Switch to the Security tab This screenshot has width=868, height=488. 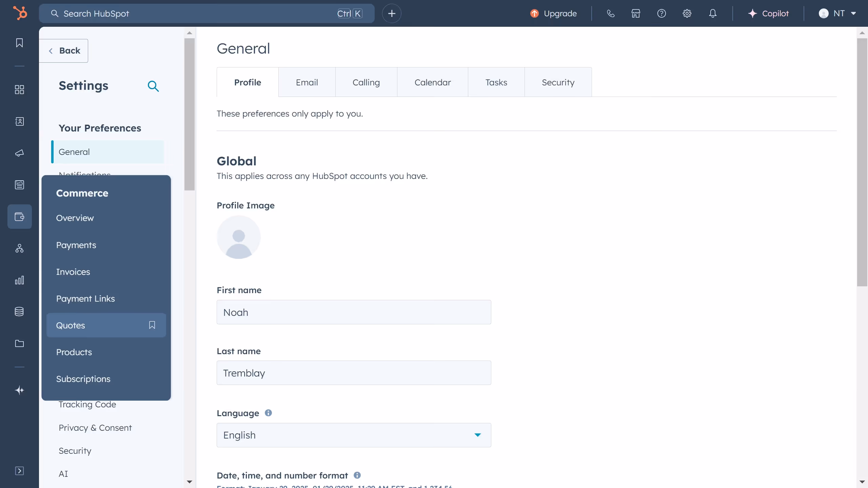(558, 82)
